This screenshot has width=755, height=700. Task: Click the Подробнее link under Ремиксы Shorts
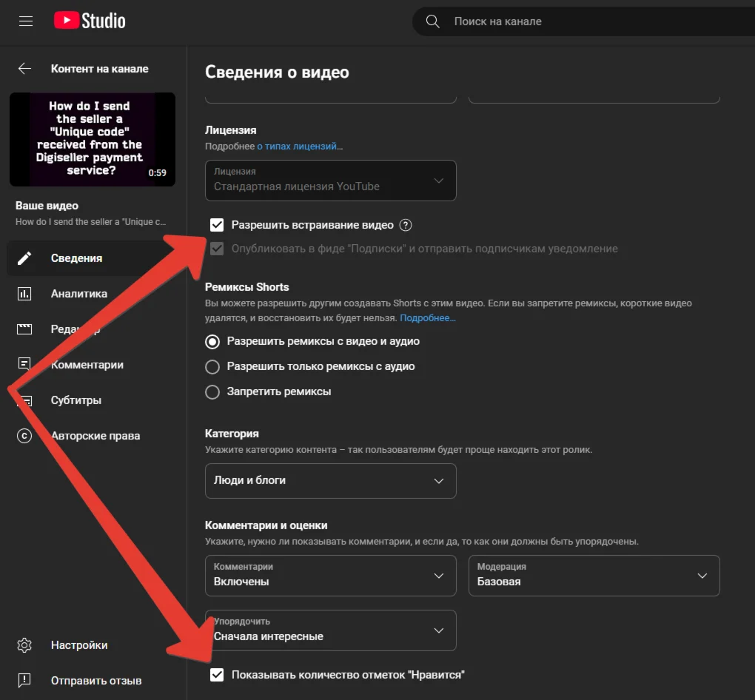[428, 318]
